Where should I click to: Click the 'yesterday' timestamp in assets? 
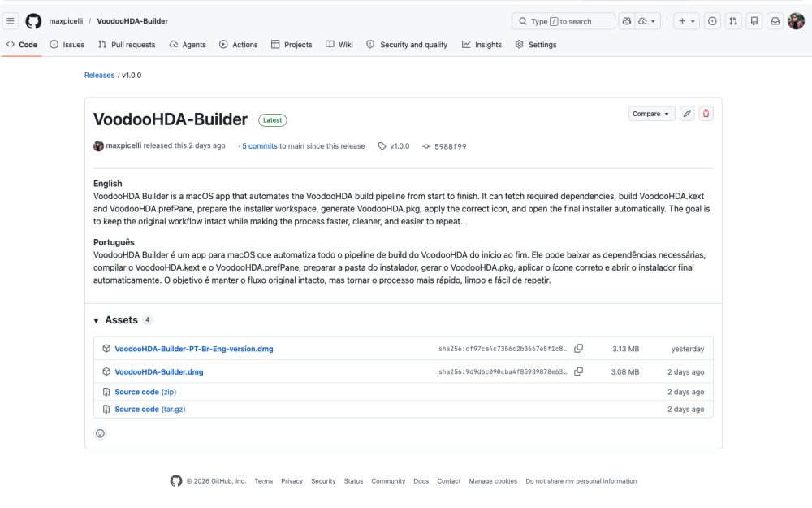click(x=688, y=349)
